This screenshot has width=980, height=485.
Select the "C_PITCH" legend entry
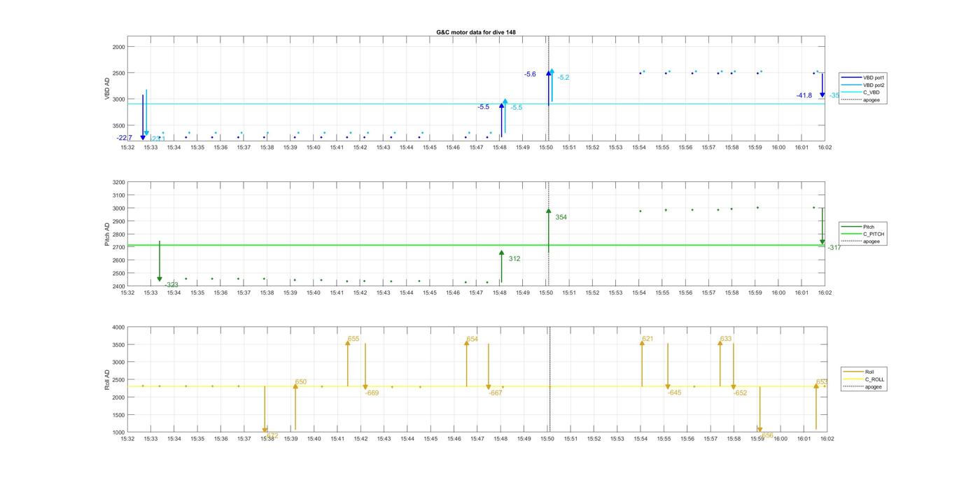click(x=862, y=234)
